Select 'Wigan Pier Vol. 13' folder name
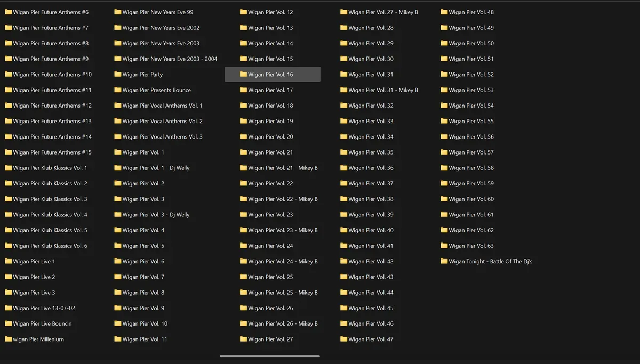 click(270, 28)
